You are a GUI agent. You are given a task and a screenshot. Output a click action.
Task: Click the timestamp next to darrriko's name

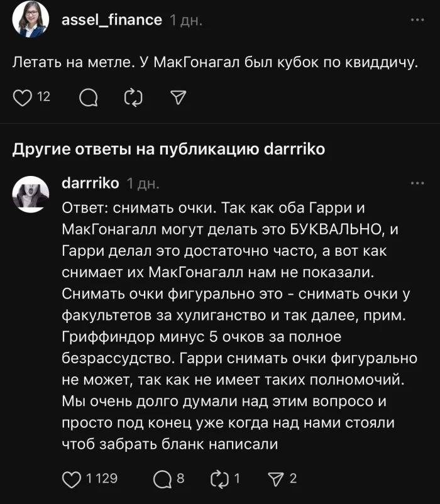pyautogui.click(x=141, y=182)
